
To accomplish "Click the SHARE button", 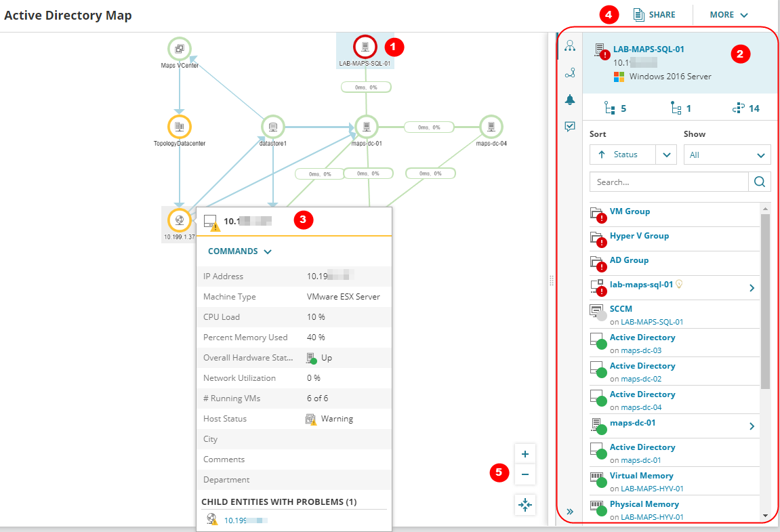I will coord(654,15).
